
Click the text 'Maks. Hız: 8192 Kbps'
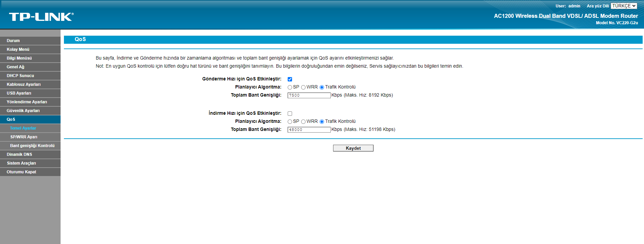[x=368, y=95]
